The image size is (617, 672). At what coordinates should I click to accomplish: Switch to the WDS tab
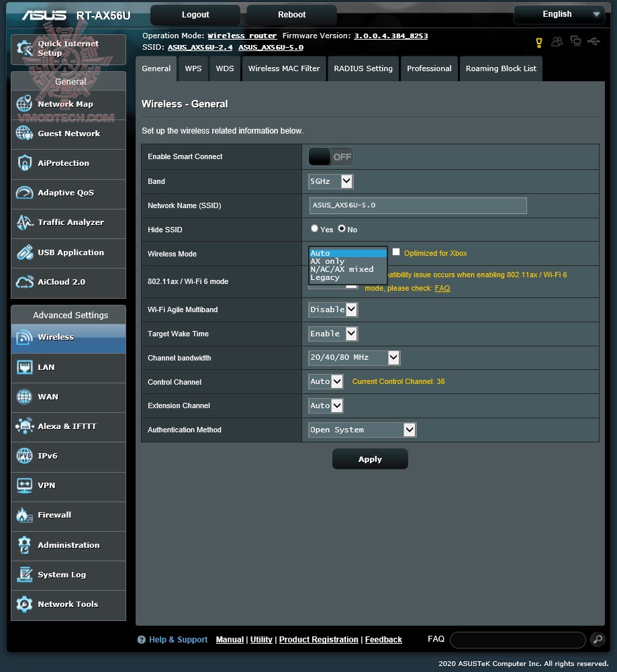(x=225, y=68)
